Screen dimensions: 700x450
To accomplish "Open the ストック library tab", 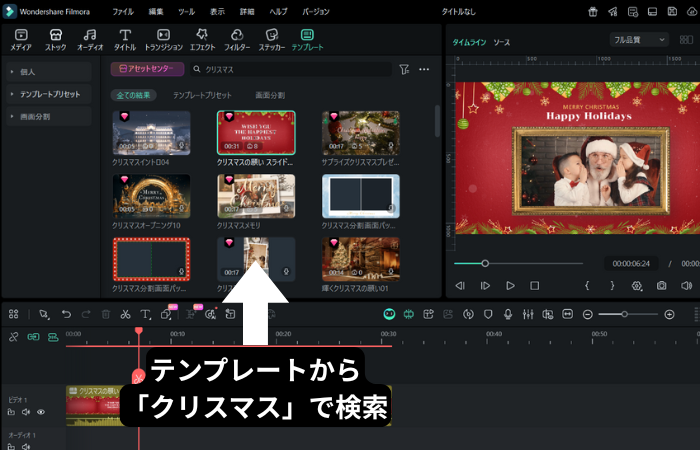I will coord(55,40).
